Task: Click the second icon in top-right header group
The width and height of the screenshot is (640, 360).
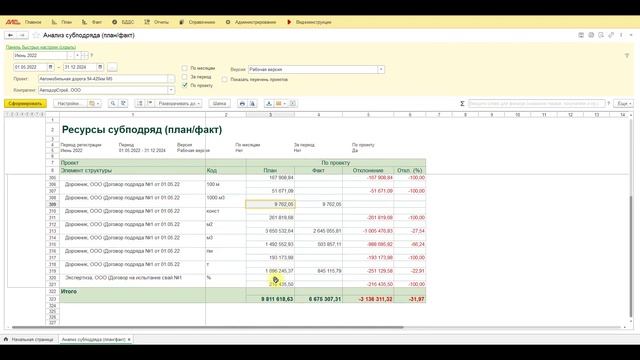Action: [x=591, y=36]
